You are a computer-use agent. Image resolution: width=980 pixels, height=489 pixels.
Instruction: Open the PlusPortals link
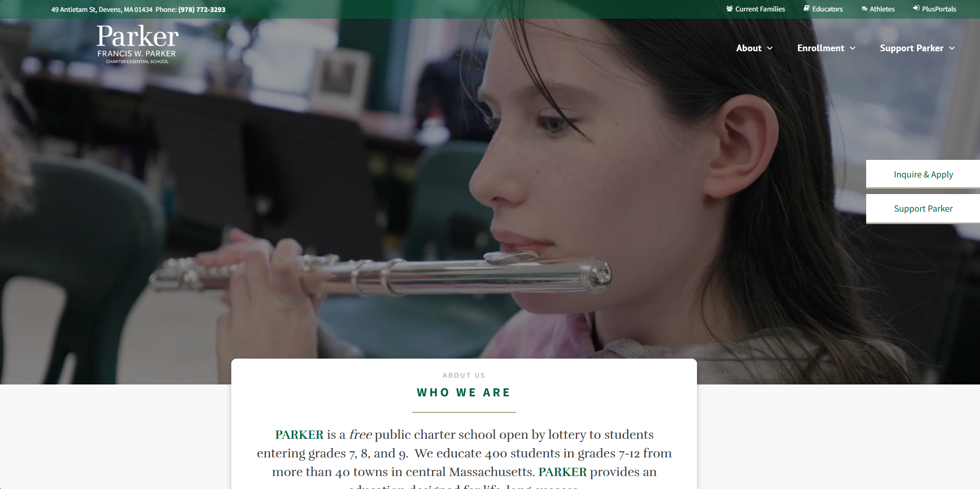click(939, 9)
